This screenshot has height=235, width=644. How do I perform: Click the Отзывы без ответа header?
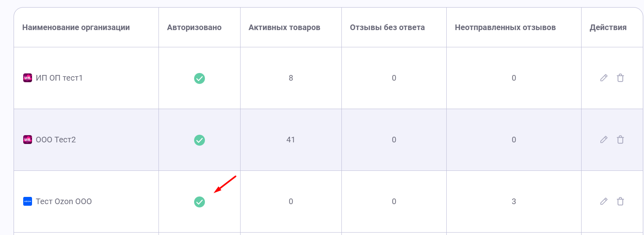(387, 27)
